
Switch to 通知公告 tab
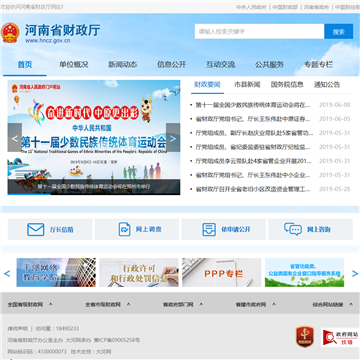(x=327, y=85)
